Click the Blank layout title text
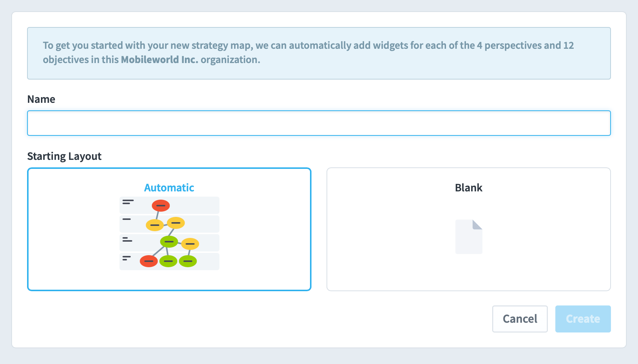Image resolution: width=638 pixels, height=364 pixels. pyautogui.click(x=469, y=188)
